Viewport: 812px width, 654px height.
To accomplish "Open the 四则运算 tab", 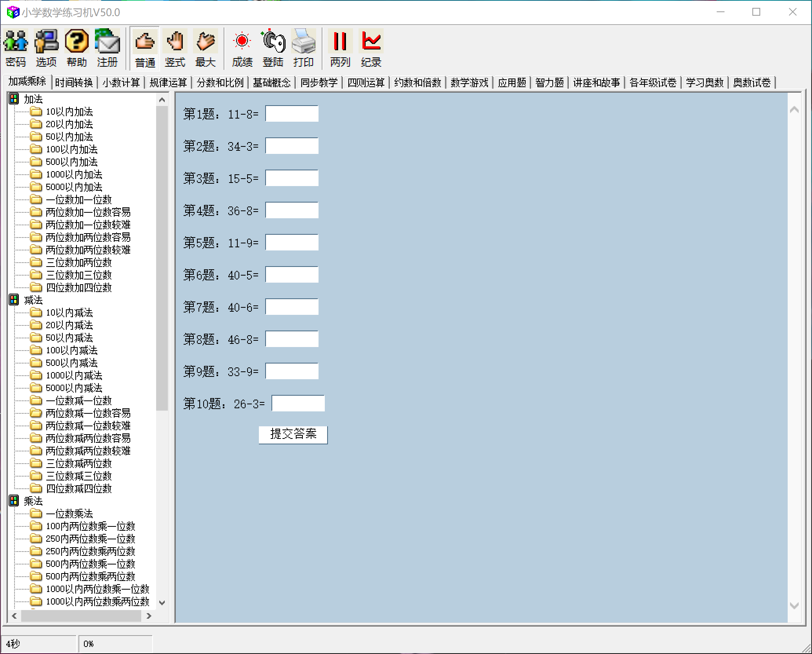I will (x=366, y=82).
